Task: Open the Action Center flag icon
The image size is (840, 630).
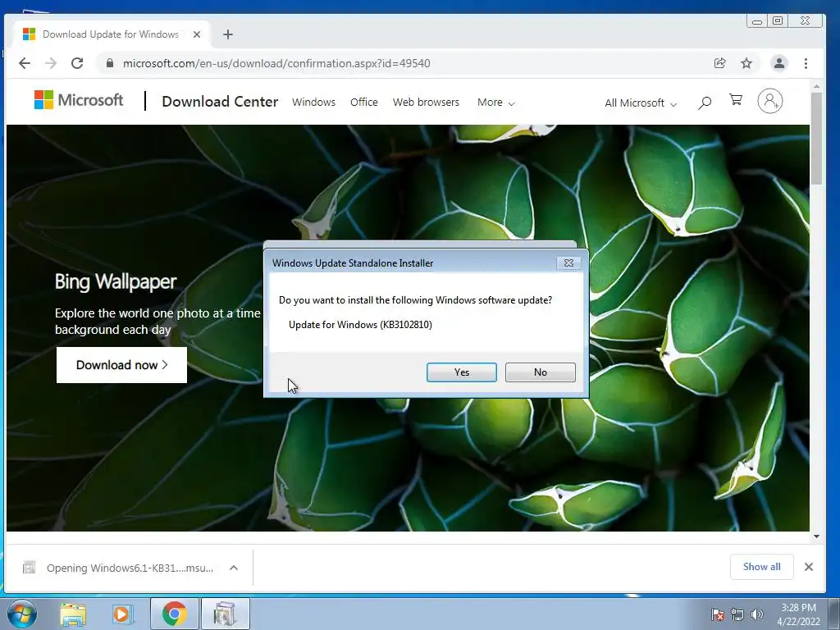Action: [717, 614]
